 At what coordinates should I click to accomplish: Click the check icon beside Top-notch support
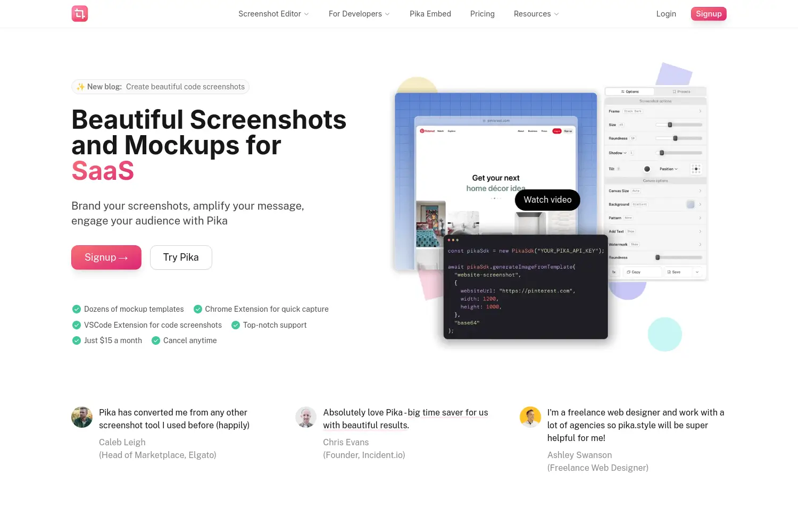[x=236, y=325]
